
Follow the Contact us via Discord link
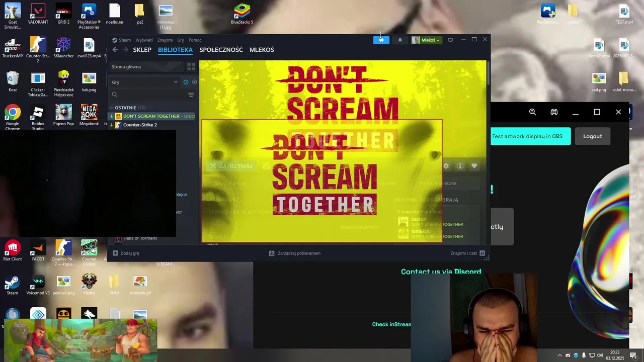(x=441, y=271)
